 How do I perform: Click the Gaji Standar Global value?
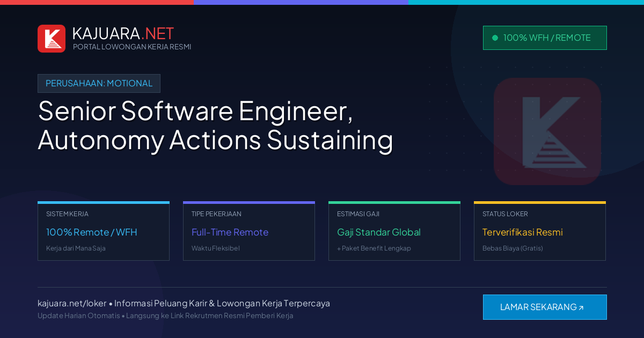[379, 232]
